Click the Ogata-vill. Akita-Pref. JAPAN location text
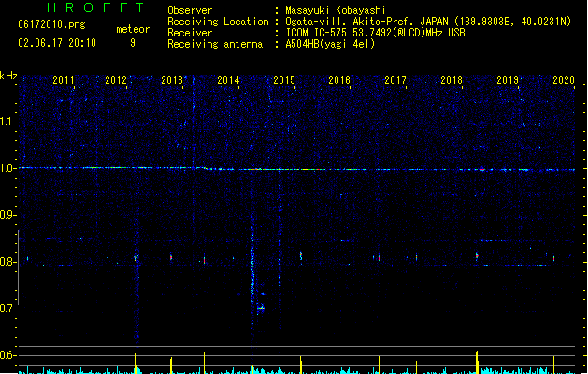 pos(428,22)
